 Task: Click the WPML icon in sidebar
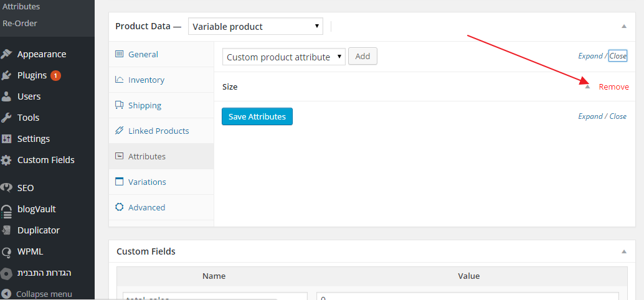7,252
